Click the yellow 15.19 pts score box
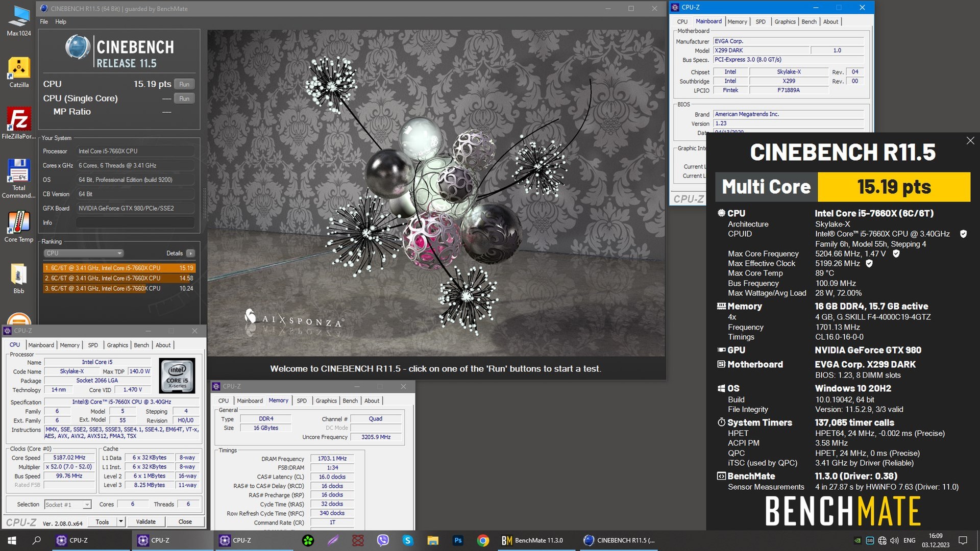Screen dimensions: 980x551 point(894,187)
